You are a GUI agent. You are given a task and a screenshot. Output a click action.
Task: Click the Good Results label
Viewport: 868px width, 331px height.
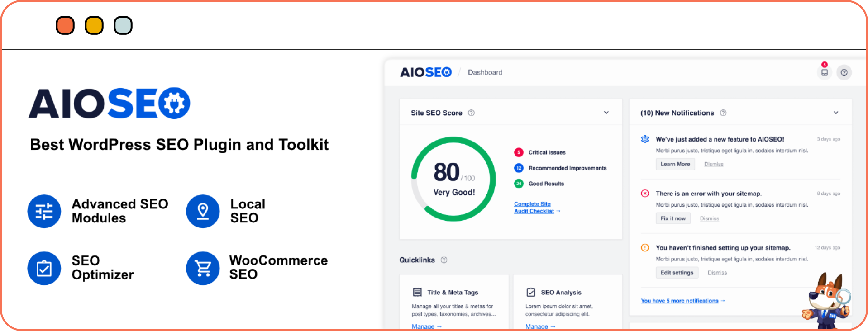click(546, 184)
